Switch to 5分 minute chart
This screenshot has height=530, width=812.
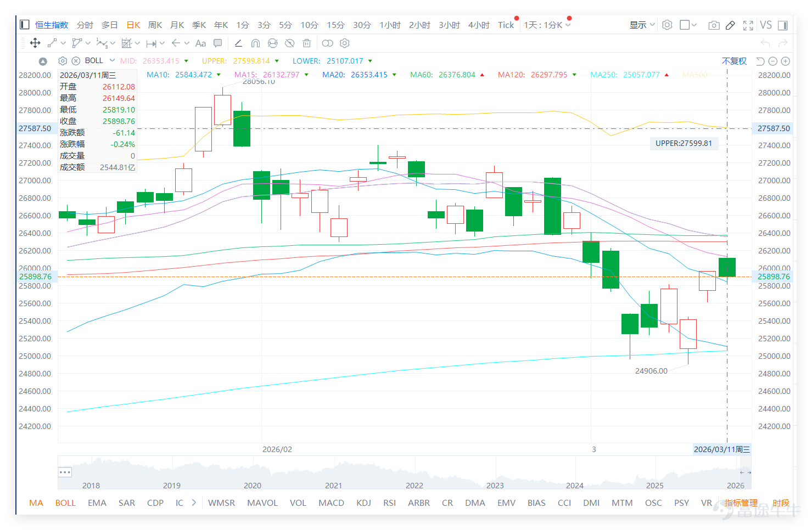pyautogui.click(x=285, y=25)
